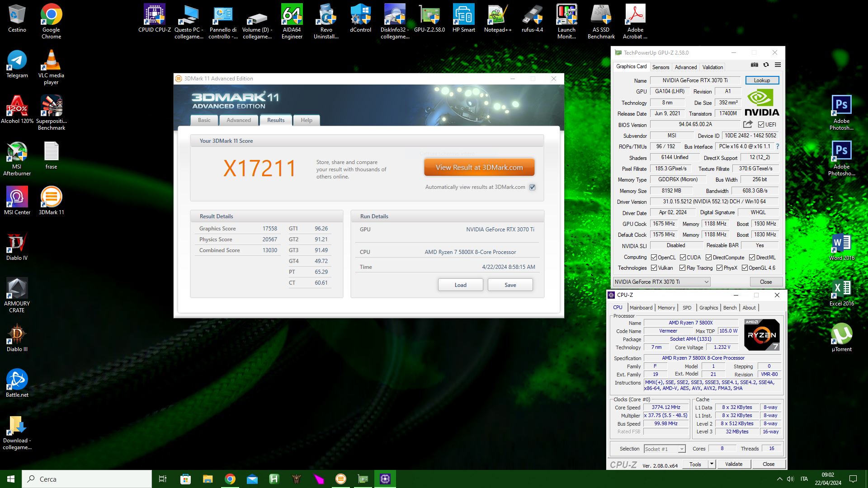This screenshot has width=868, height=488.
Task: Click the Validate button in CPU-Z
Action: click(733, 464)
